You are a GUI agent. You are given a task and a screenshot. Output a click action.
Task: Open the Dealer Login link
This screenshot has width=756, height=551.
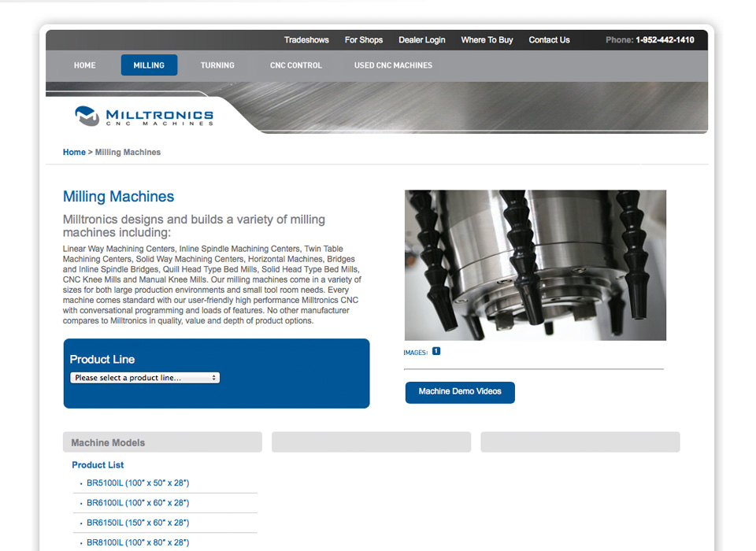click(422, 40)
